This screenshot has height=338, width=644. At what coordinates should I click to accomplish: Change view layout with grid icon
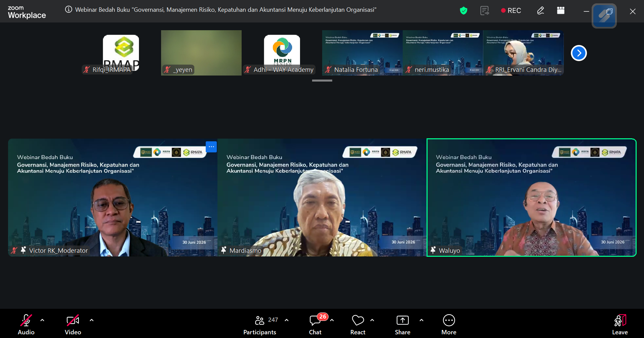(x=561, y=10)
